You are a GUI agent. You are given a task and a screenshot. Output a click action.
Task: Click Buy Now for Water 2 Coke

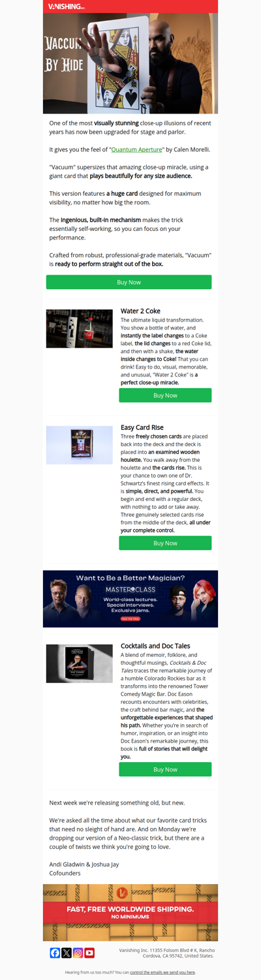pyautogui.click(x=165, y=395)
